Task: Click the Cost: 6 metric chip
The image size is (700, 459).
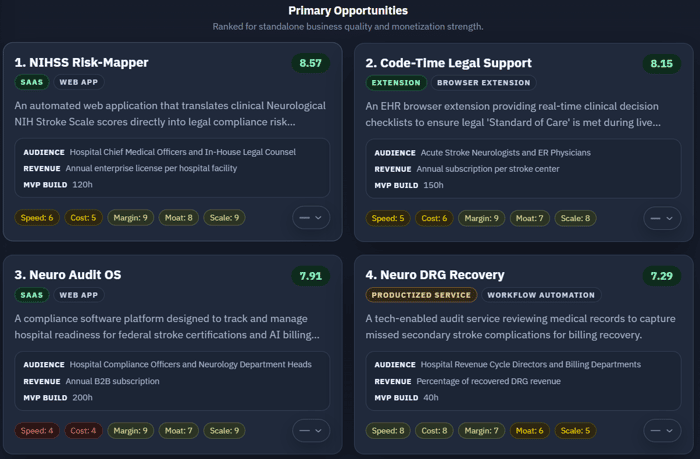Action: point(434,218)
